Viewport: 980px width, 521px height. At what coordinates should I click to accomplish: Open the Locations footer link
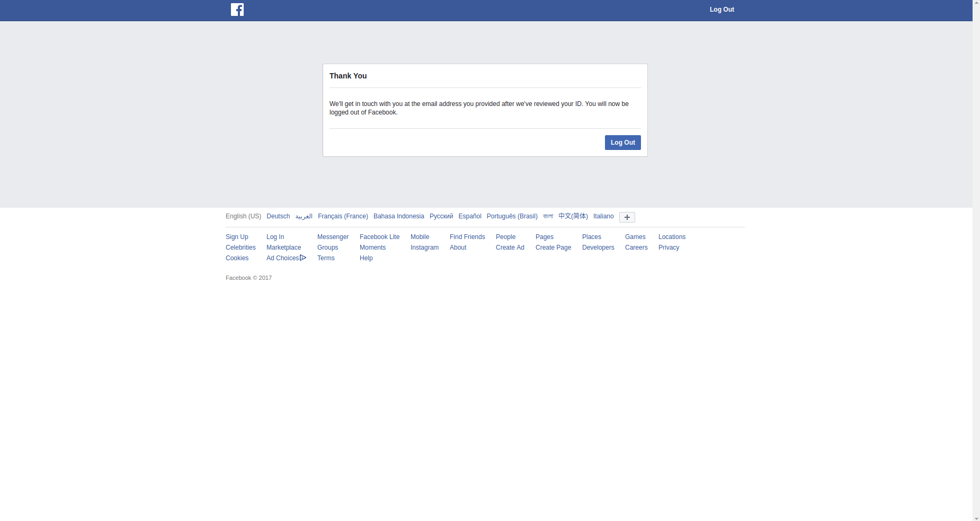click(672, 237)
